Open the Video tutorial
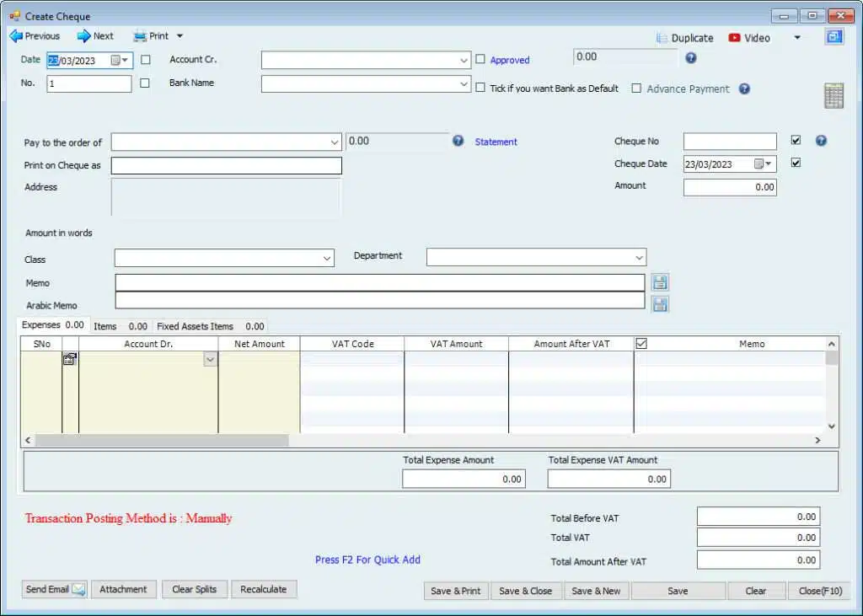The width and height of the screenshot is (863, 616). 749,38
